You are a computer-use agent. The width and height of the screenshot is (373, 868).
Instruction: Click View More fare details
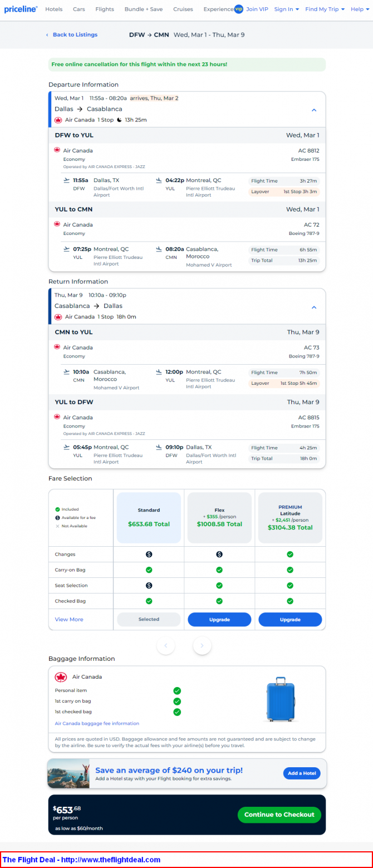point(69,620)
